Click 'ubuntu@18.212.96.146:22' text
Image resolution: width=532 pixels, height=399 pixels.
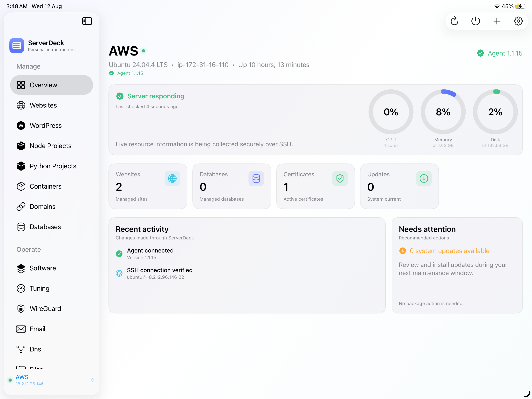point(155,277)
